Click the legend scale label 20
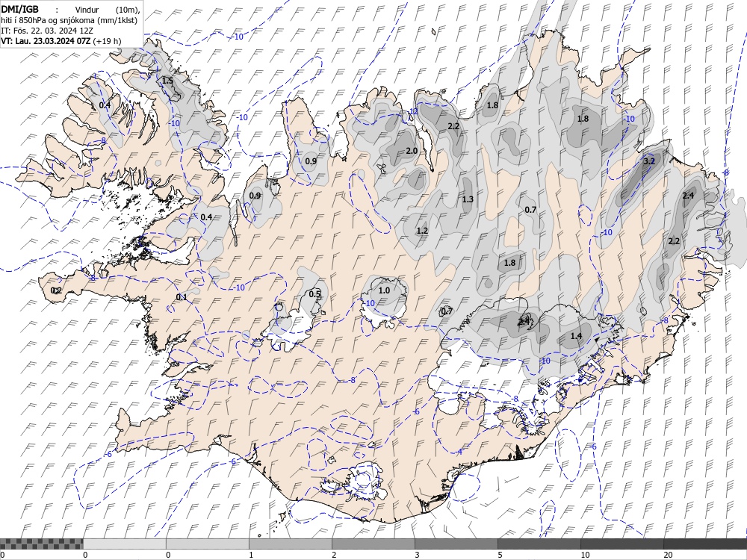Screen dimensions: 747x560 click(668, 555)
